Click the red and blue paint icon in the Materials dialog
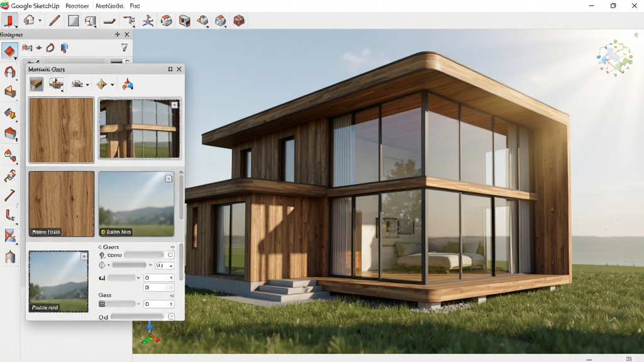Screen dimensions: 644x362 coord(128,84)
